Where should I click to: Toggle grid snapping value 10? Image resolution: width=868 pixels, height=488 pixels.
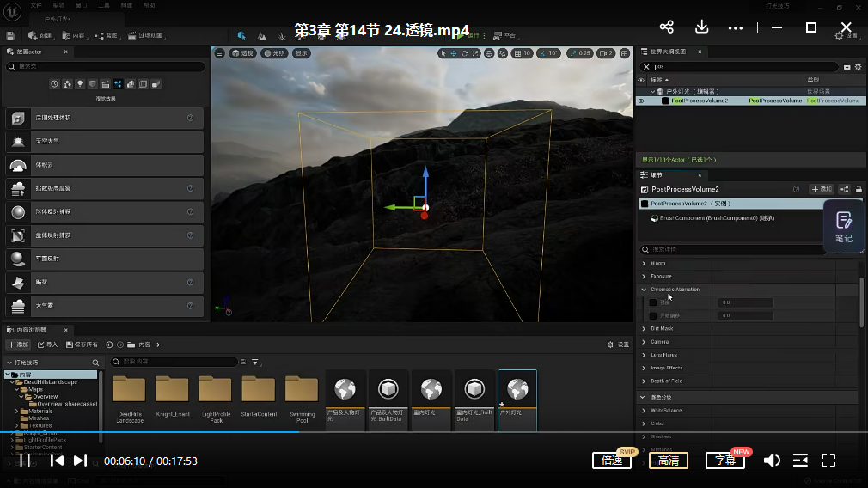pos(522,53)
